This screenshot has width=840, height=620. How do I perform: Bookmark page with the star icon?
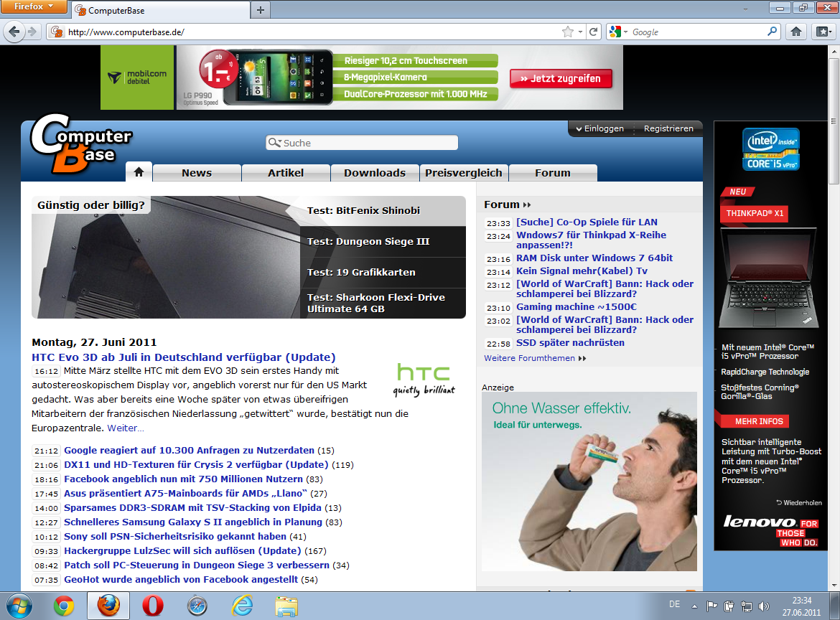tap(568, 32)
